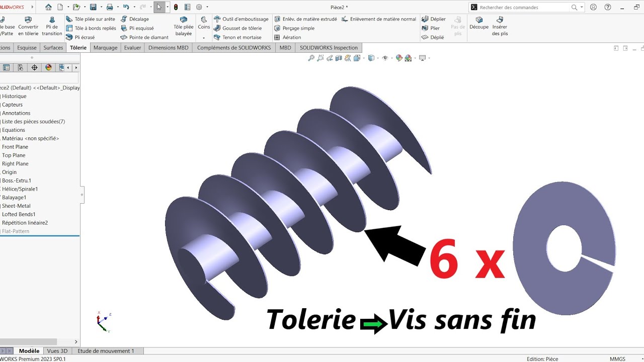Select Hélice/Spirale1 in feature tree
This screenshot has width=644, height=362.
pyautogui.click(x=20, y=189)
